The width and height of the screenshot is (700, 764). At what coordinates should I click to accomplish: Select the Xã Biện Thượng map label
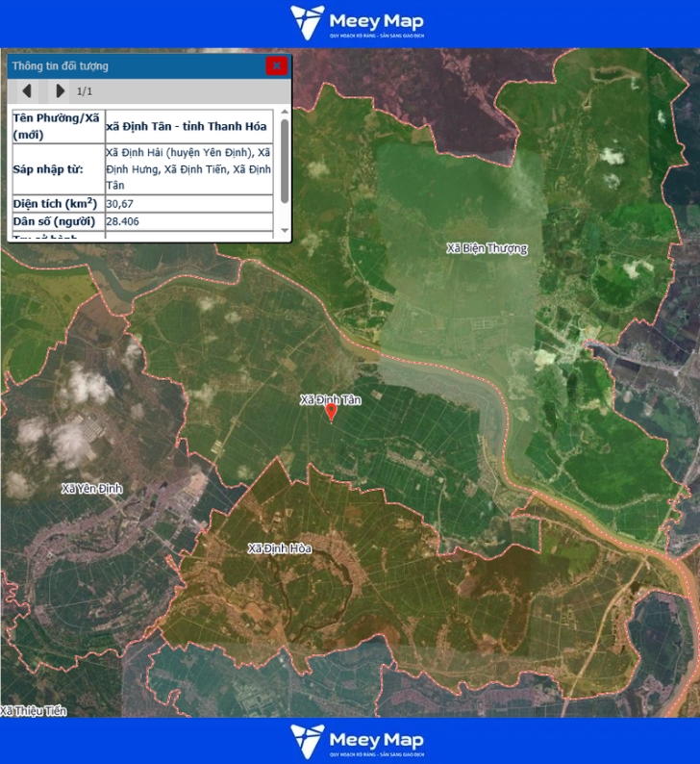coord(487,248)
